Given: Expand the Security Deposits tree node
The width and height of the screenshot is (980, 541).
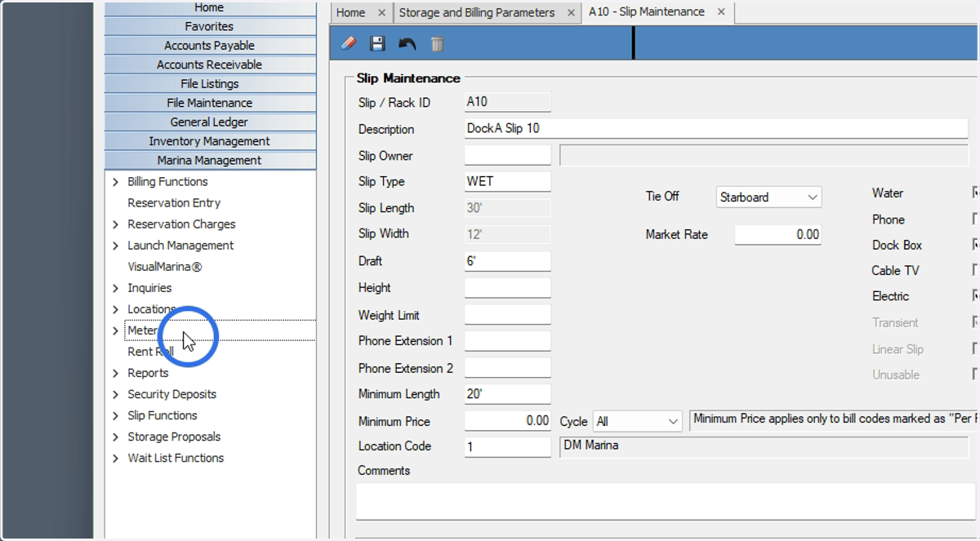Looking at the screenshot, I should (115, 394).
